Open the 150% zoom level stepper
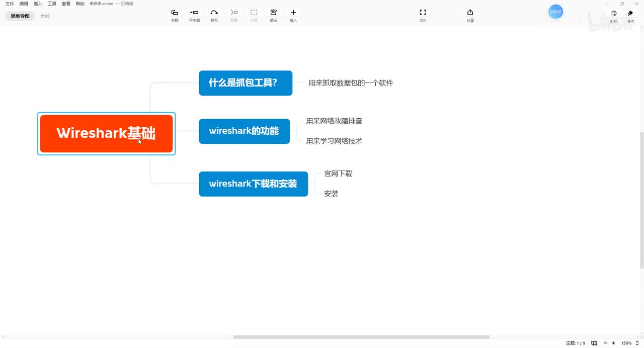Viewport: 644px width, 348px height. [x=637, y=343]
